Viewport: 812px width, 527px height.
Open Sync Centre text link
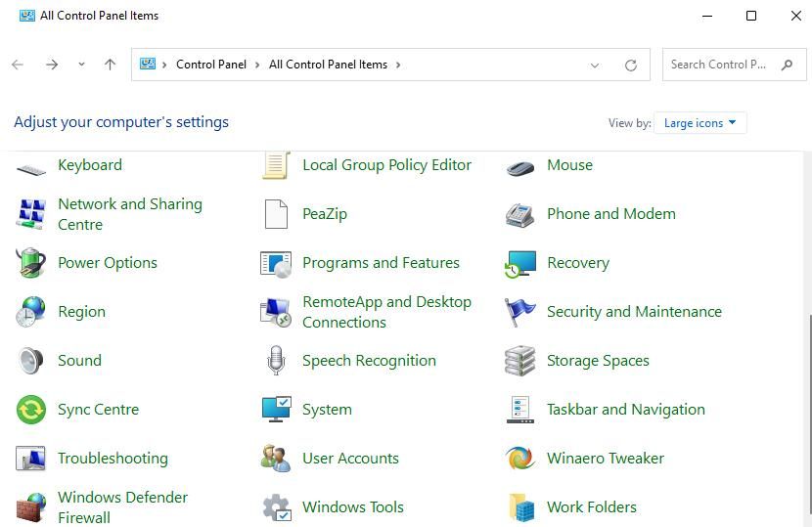point(99,410)
